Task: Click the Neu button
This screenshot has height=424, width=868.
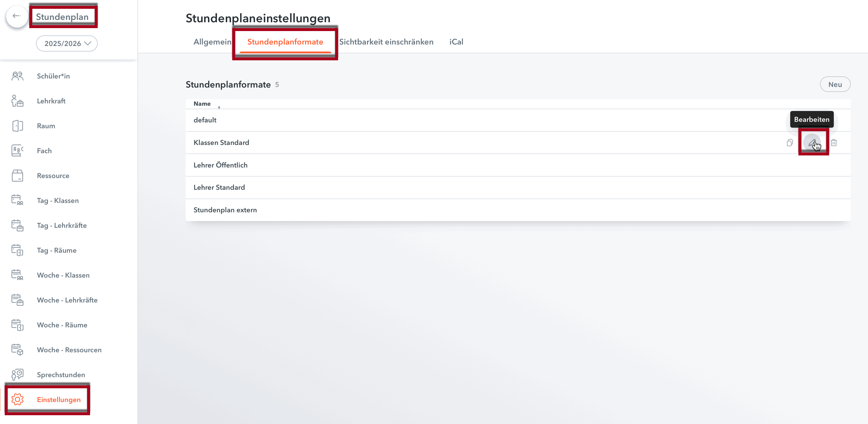Action: [835, 84]
